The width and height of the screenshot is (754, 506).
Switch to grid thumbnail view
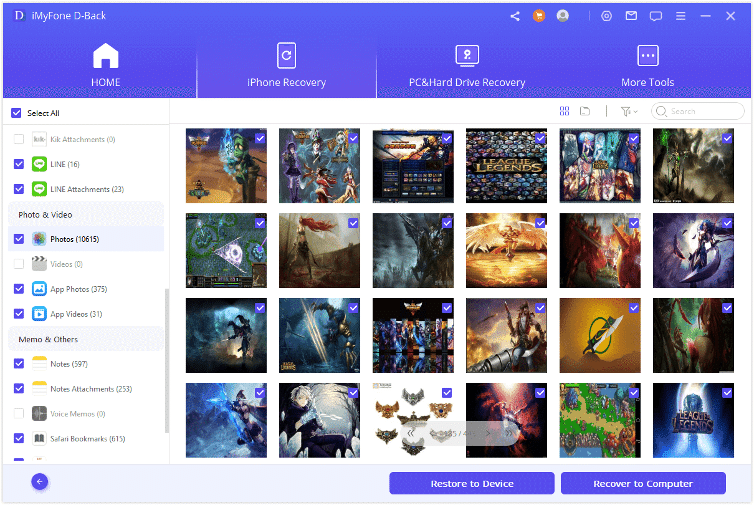(565, 111)
